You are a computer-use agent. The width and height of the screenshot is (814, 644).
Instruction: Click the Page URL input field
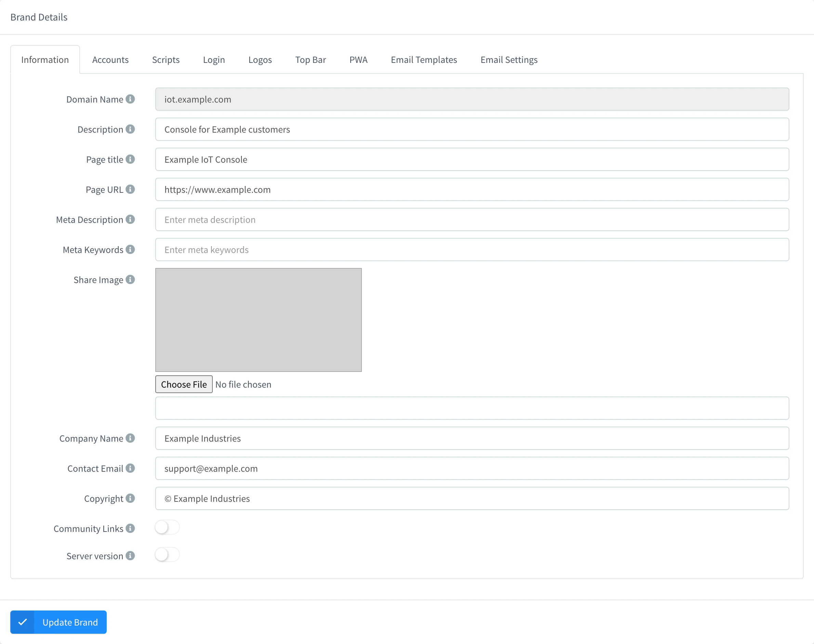tap(472, 189)
